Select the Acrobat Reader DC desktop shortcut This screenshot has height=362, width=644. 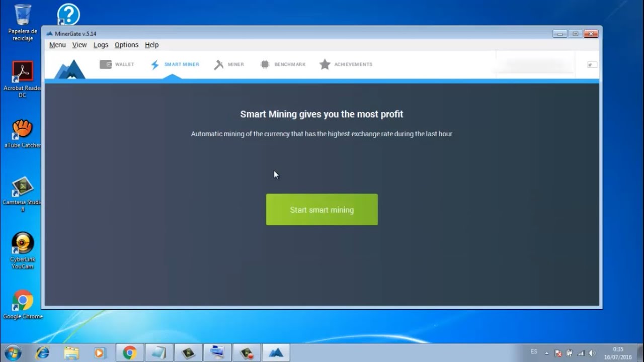tap(22, 79)
